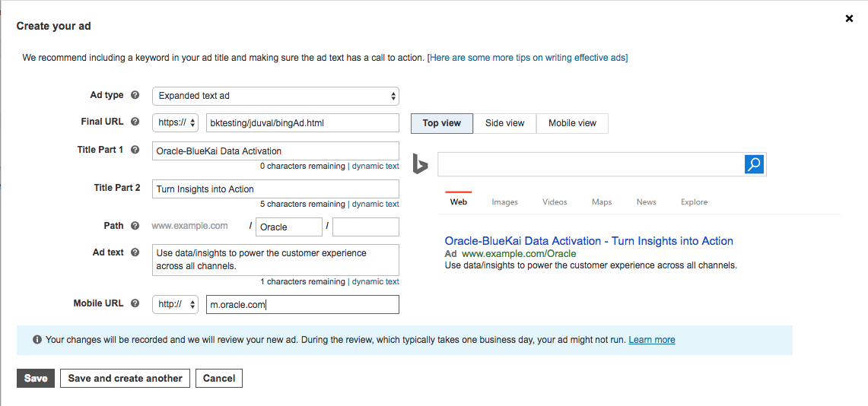Click '5 characters remaining' text

302,204
